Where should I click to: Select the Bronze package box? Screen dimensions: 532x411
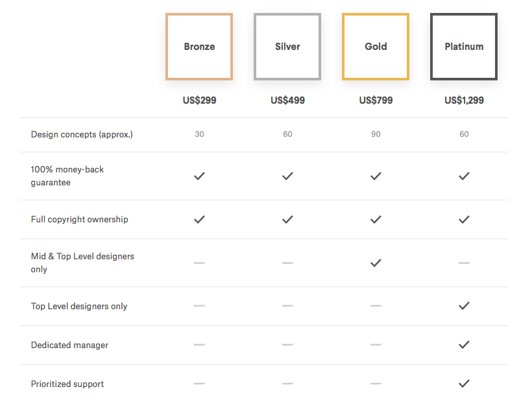pyautogui.click(x=199, y=47)
